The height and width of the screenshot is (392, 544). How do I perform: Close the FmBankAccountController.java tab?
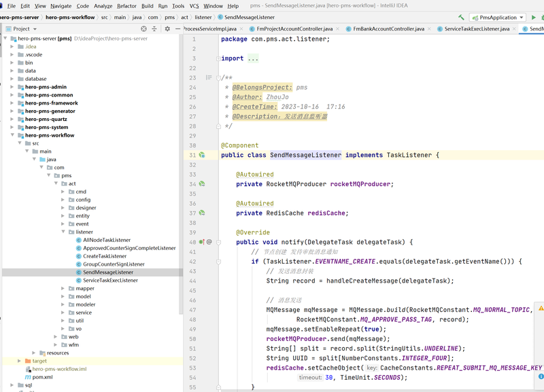coord(429,29)
